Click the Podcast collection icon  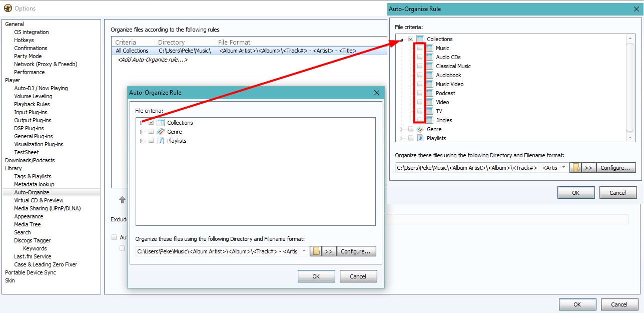tap(429, 93)
